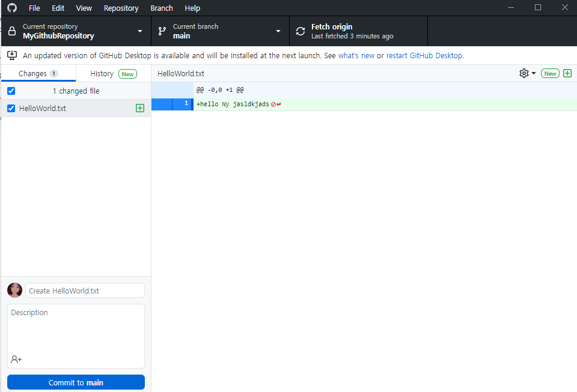
Task: Open the Repository menu
Action: pos(121,8)
